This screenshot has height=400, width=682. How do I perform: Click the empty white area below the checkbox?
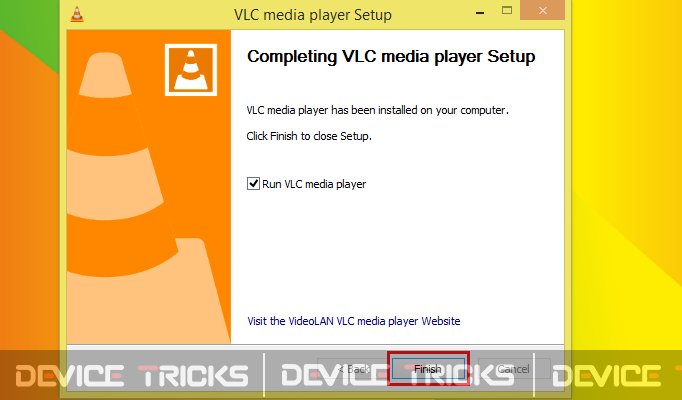click(x=397, y=252)
